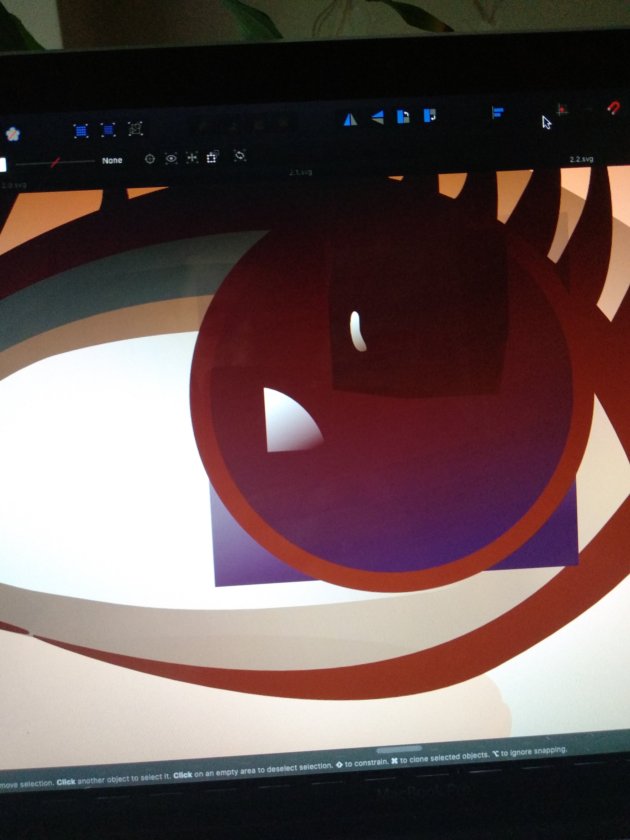Switch to the 2.2.svg tab
Screen dimensions: 630x840
pos(581,159)
